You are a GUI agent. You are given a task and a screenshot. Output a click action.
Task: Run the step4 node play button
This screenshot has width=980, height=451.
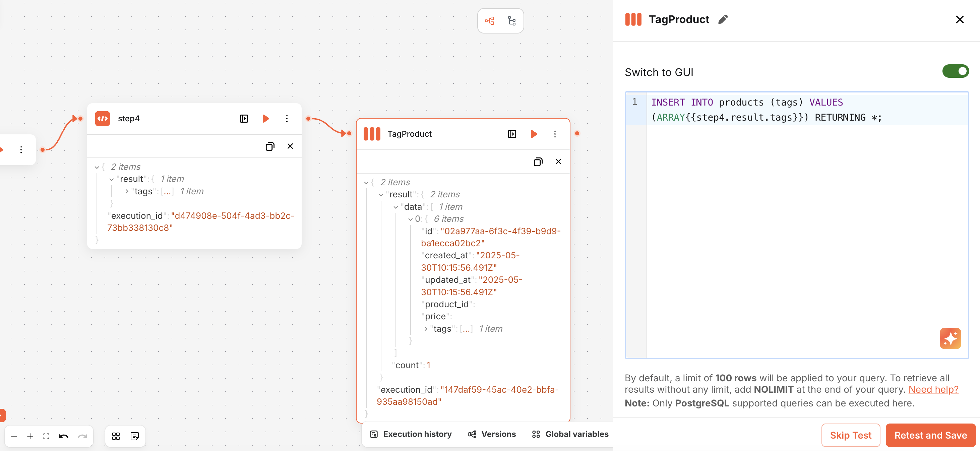(265, 119)
